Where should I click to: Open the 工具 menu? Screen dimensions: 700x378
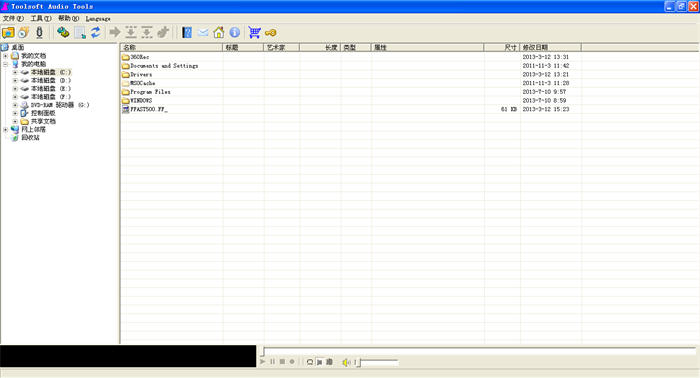click(x=41, y=18)
